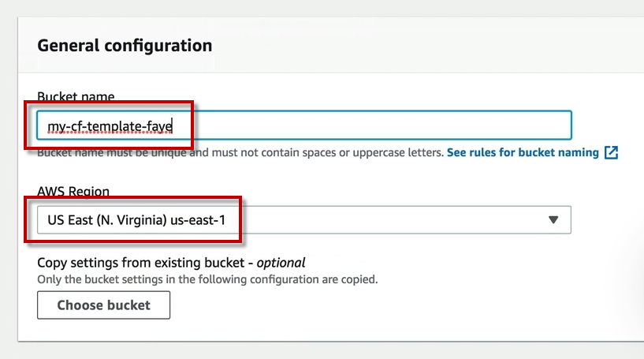
Task: Click the my-cf-template-faye text in the field
Action: pos(110,125)
